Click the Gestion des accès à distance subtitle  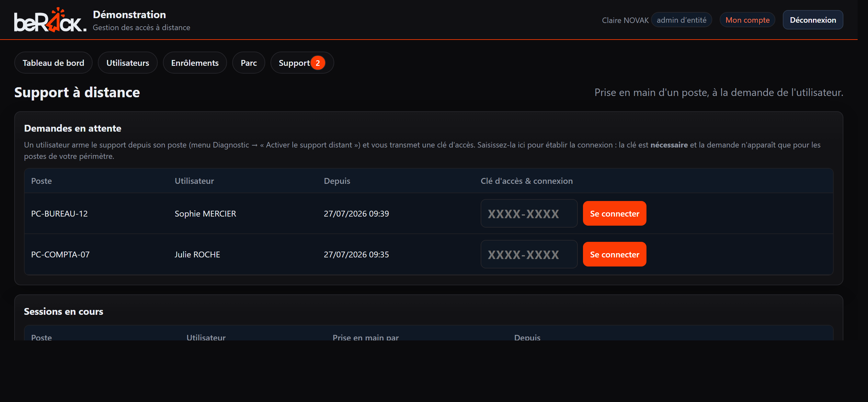tap(142, 27)
